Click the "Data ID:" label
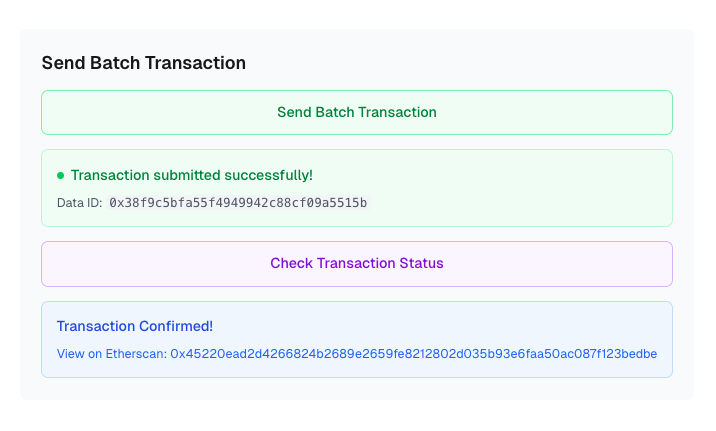Image resolution: width=716 pixels, height=431 pixels. (x=79, y=203)
